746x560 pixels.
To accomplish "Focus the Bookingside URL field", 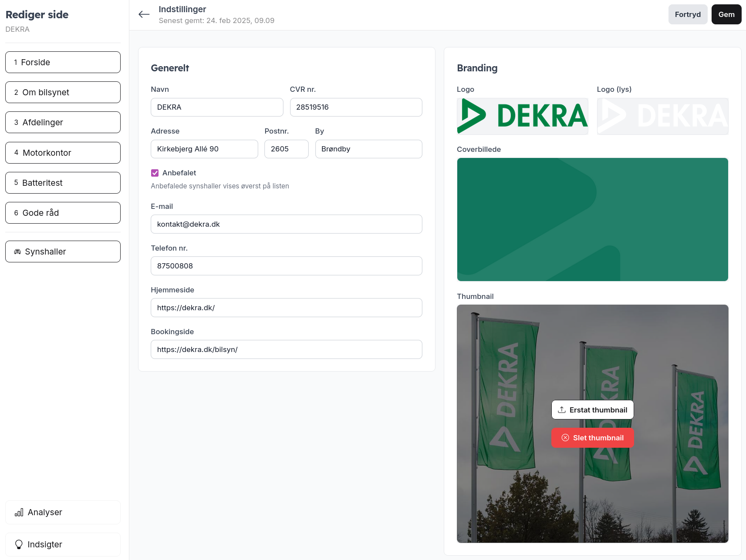I will [x=286, y=349].
